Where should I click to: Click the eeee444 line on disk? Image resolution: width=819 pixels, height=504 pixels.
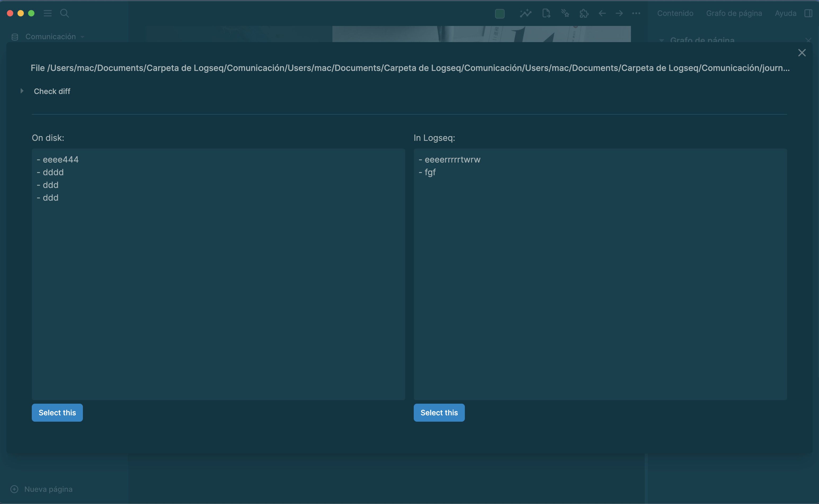point(58,159)
